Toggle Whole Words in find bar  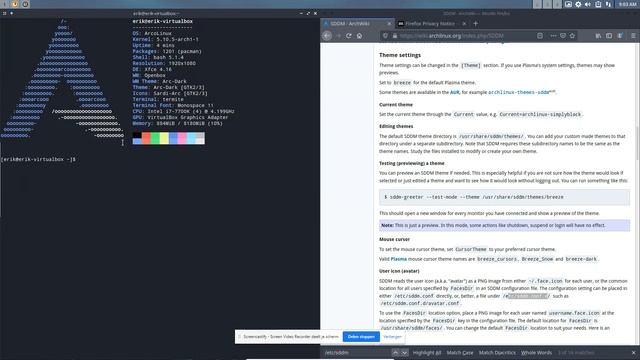(x=536, y=353)
